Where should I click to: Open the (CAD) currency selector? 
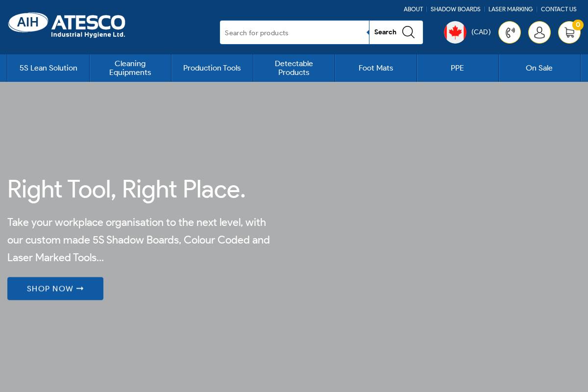point(481,32)
